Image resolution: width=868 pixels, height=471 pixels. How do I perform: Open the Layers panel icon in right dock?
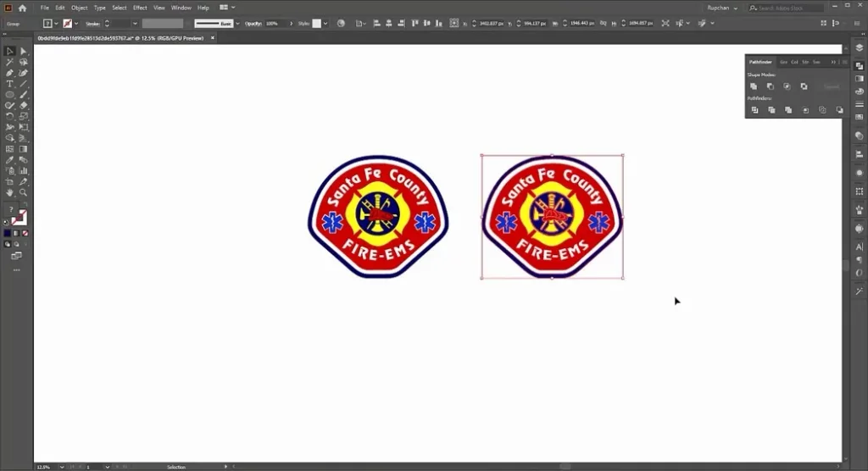point(860,48)
